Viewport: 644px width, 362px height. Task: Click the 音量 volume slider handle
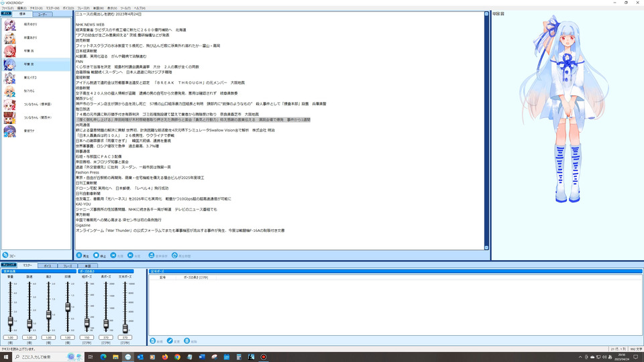click(x=10, y=321)
